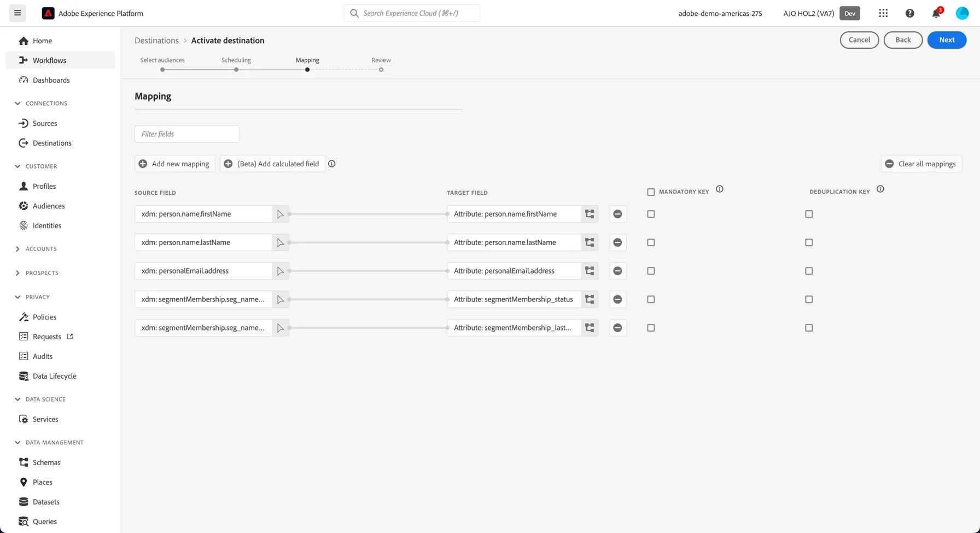Mark segmentMembership_status as deduplication key
This screenshot has height=533, width=980.
pyautogui.click(x=809, y=299)
